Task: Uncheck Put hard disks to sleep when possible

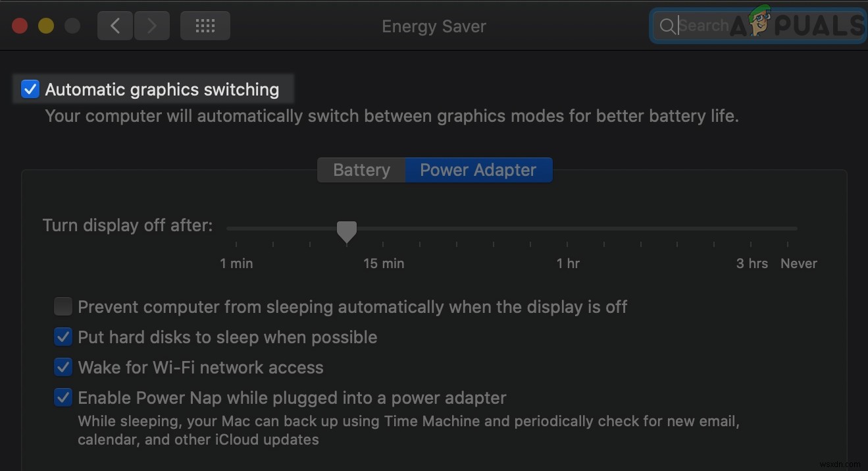Action: pos(63,337)
